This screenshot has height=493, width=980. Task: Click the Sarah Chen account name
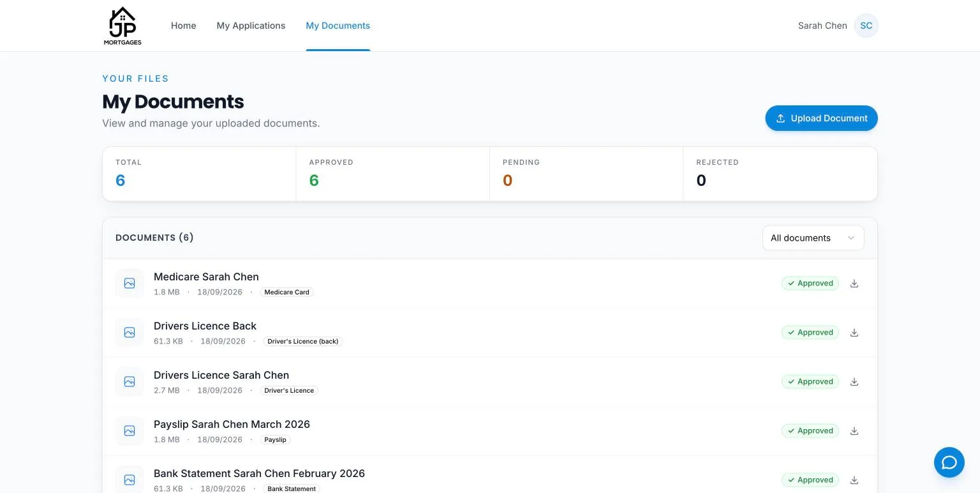(x=822, y=26)
